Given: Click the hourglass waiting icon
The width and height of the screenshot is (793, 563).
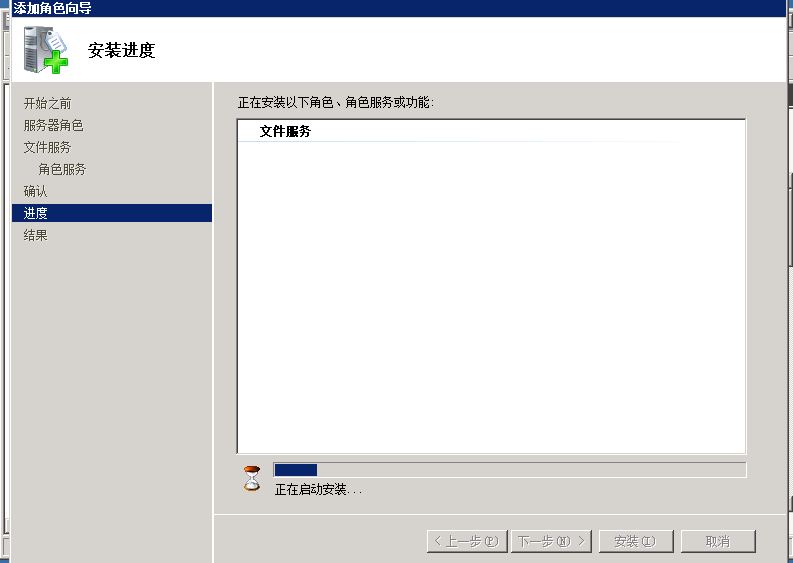Looking at the screenshot, I should 252,479.
